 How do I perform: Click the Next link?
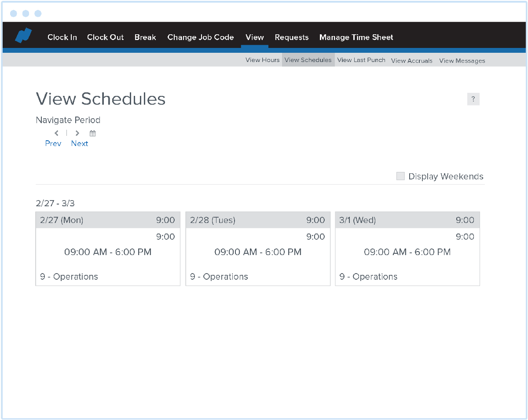(80, 143)
